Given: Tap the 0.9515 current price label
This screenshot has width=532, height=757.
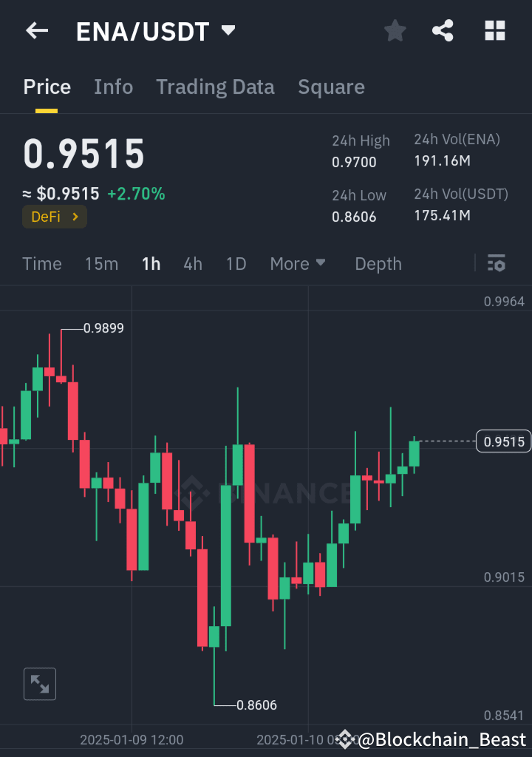Looking at the screenshot, I should point(503,441).
